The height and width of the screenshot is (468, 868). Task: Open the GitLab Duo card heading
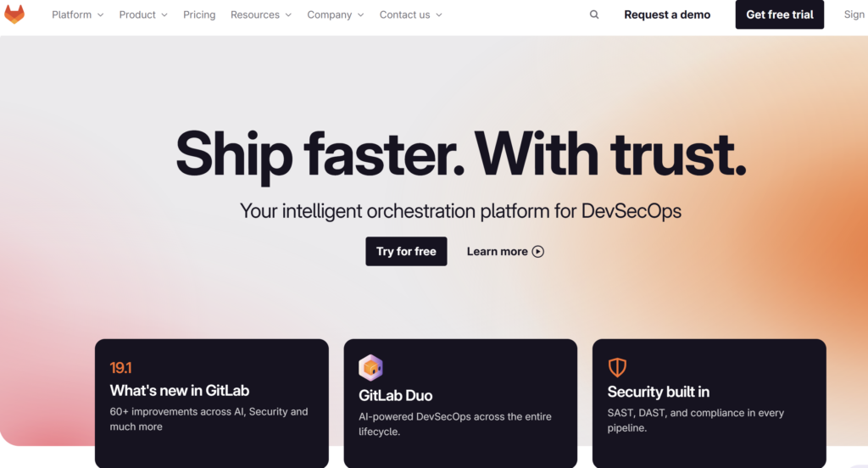click(x=395, y=395)
